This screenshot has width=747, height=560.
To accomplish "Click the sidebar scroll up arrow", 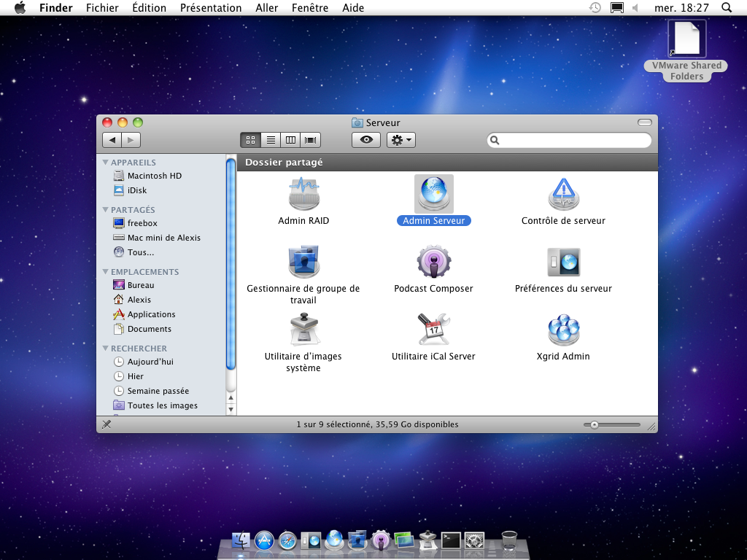I will pos(231,398).
